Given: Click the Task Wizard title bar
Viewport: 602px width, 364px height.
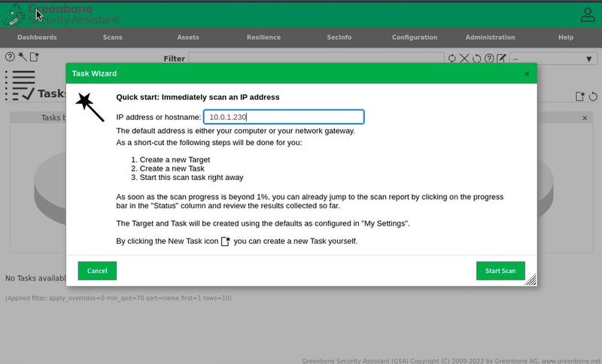Looking at the screenshot, I should (302, 73).
